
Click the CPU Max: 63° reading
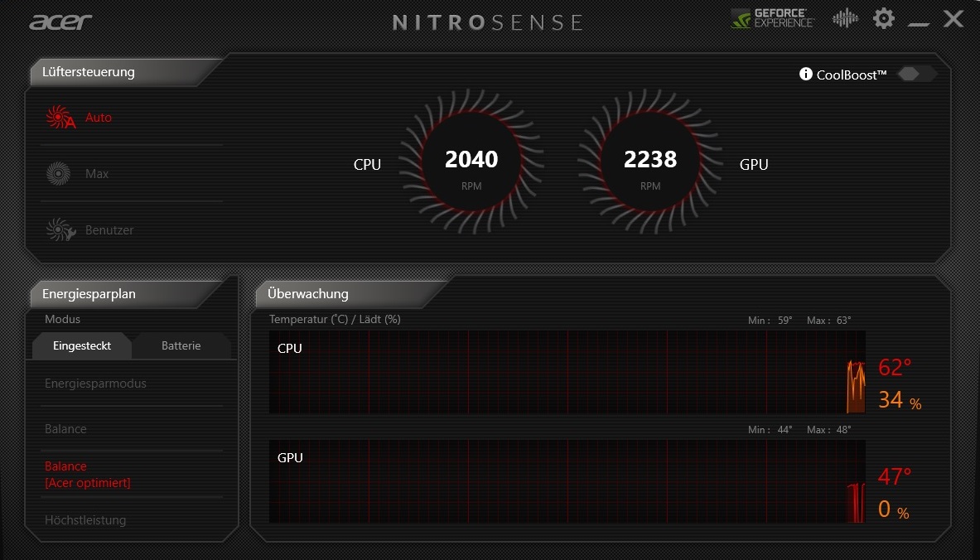(x=828, y=320)
